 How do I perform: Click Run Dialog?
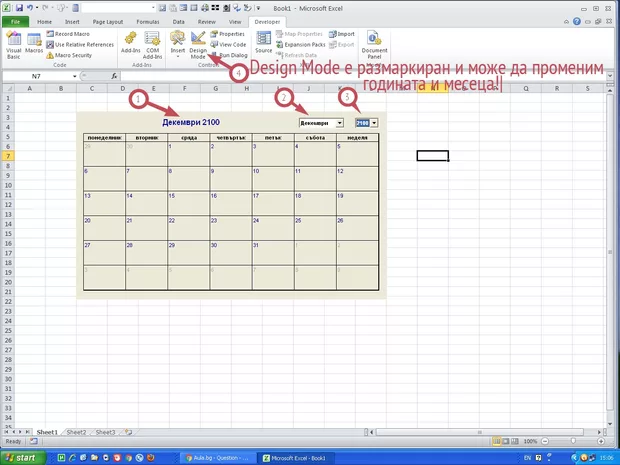pos(229,55)
